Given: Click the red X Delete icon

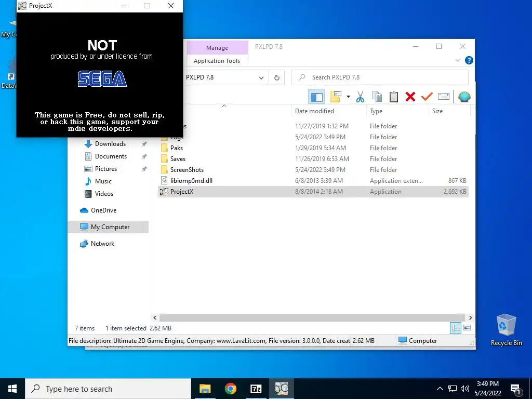Looking at the screenshot, I should click(410, 97).
